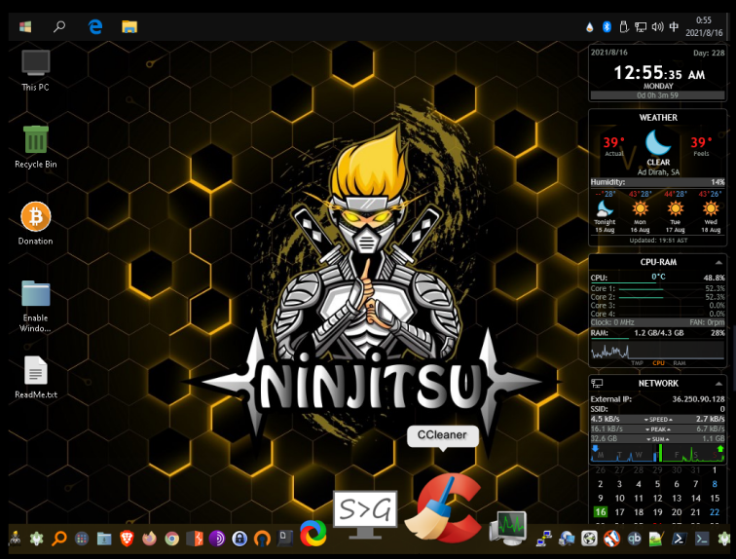Screen dimensions: 736x560
Task: Open the dark document key dock icon
Action: point(284,539)
